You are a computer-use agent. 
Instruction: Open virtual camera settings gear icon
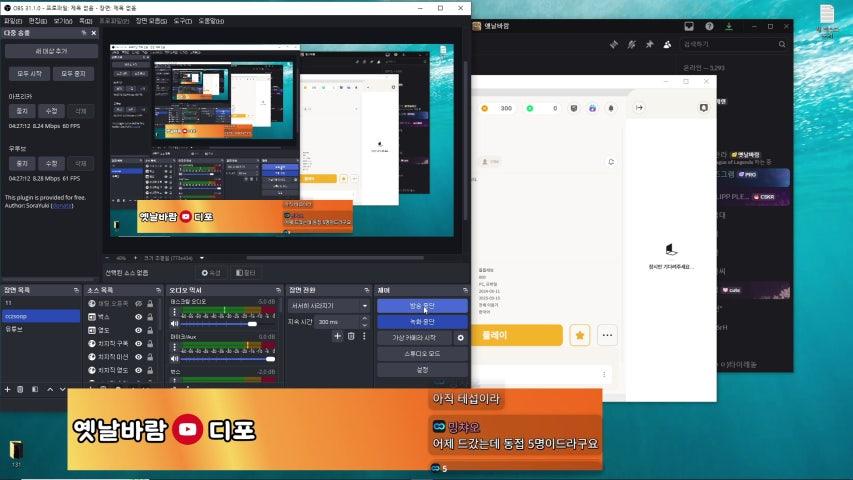tap(461, 338)
